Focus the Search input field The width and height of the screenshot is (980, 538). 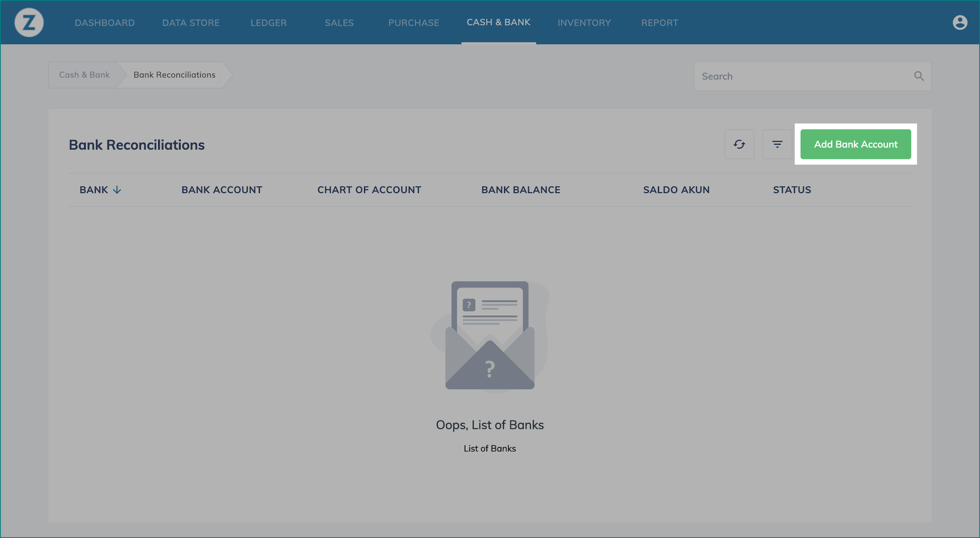point(812,76)
